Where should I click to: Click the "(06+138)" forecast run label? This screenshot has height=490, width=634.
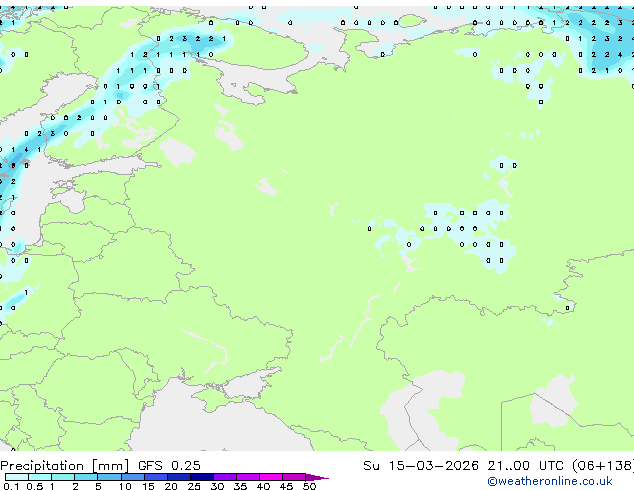(x=603, y=466)
